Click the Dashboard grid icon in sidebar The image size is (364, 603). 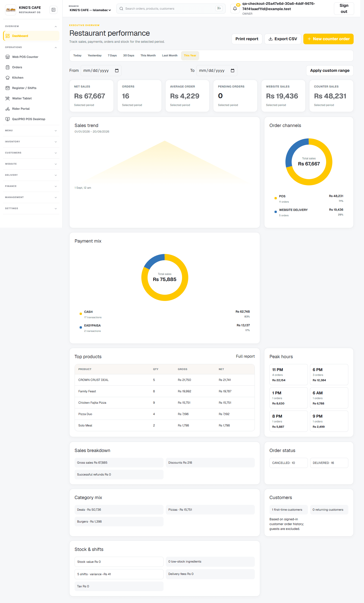(8, 36)
